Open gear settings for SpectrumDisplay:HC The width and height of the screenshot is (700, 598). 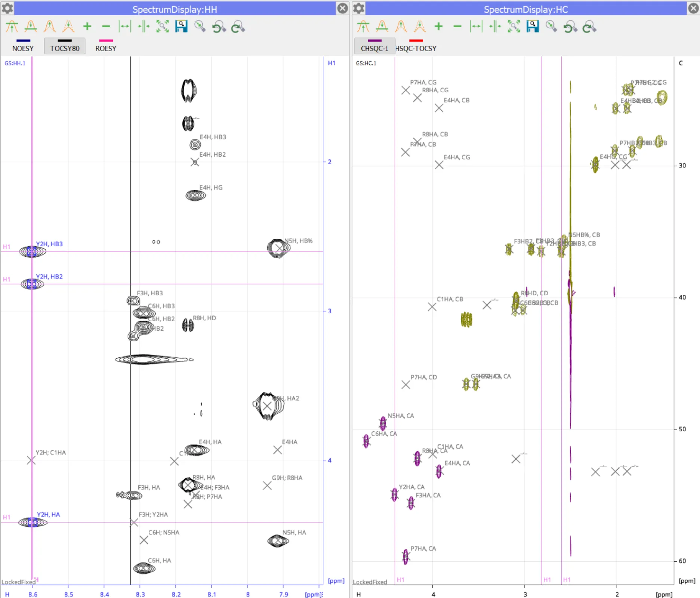click(359, 8)
